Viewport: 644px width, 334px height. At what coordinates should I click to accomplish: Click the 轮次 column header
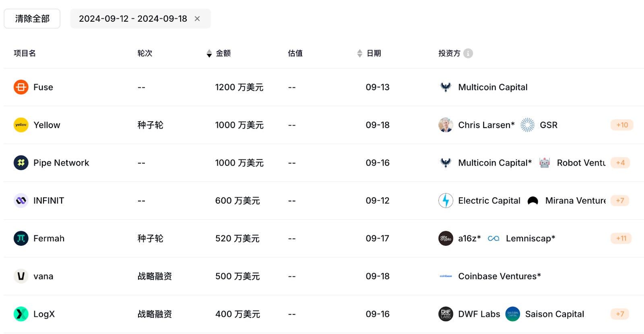145,53
